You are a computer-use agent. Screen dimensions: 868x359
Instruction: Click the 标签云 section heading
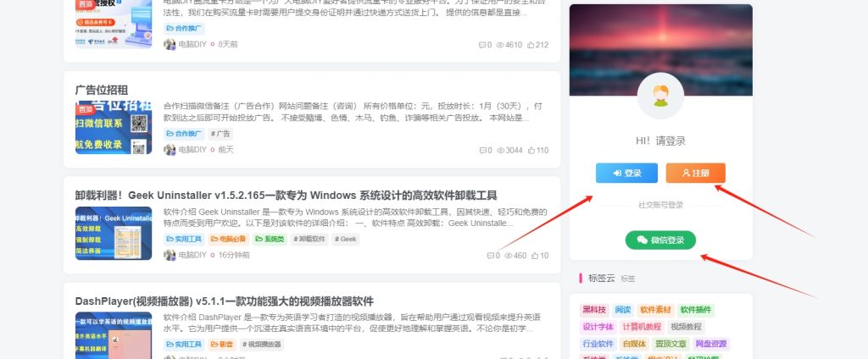[602, 279]
